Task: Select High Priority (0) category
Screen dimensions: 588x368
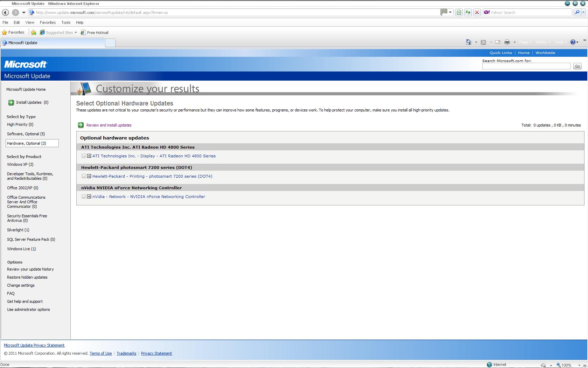Action: (x=20, y=125)
